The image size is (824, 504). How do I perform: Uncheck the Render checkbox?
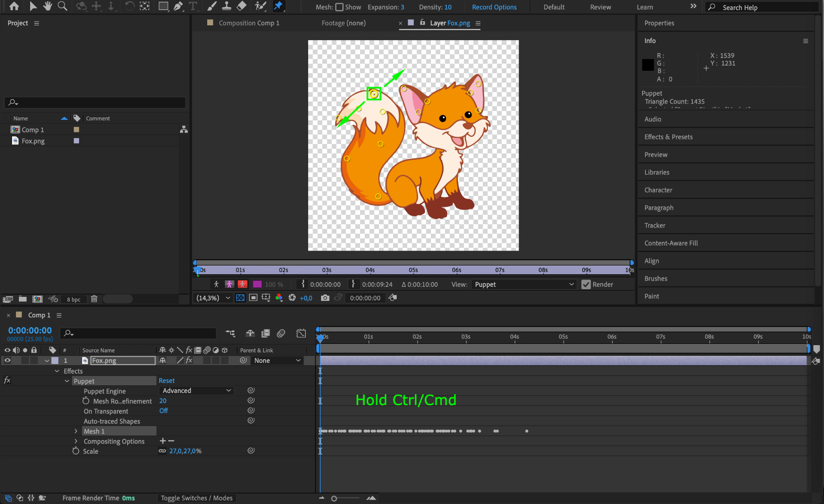(586, 284)
